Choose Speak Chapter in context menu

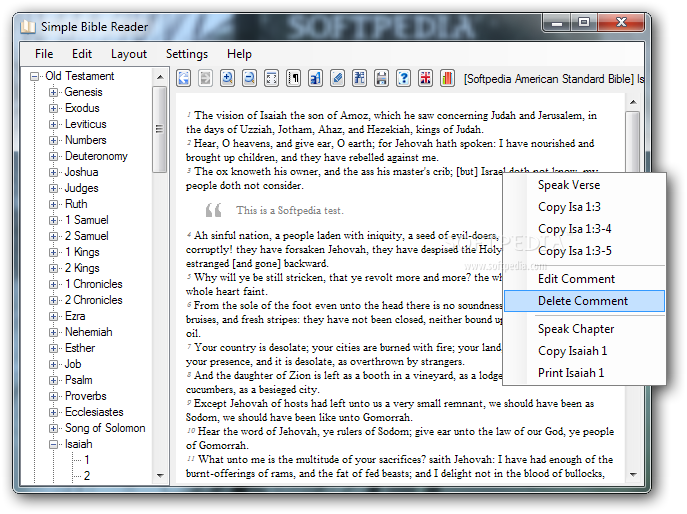click(584, 329)
